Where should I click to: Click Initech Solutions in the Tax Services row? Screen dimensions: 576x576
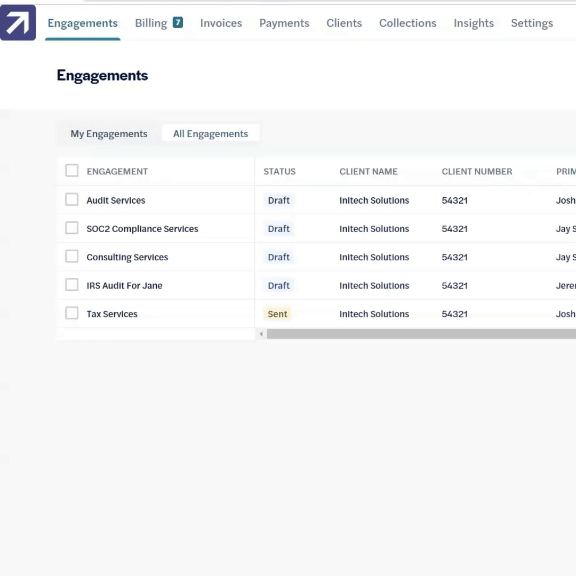pos(374,314)
